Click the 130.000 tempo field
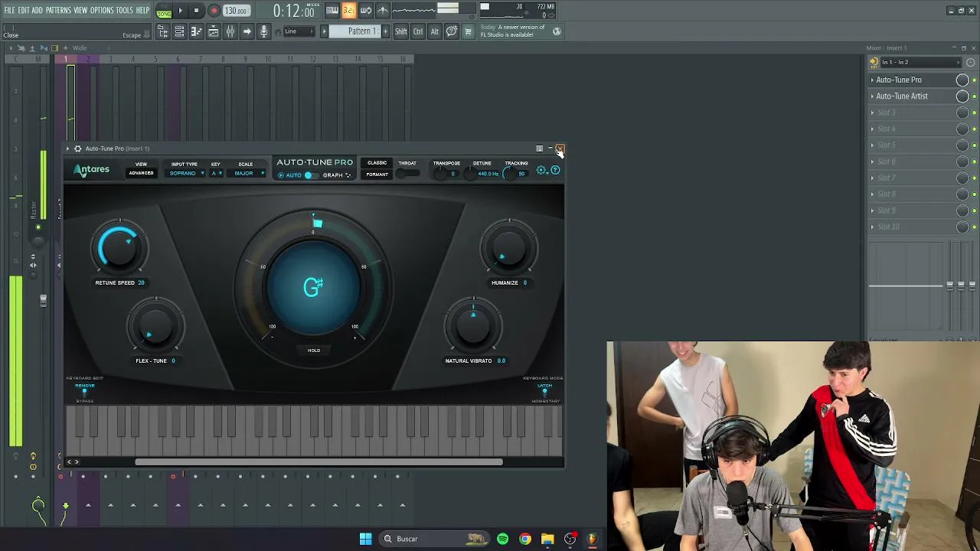This screenshot has width=980, height=551. click(236, 11)
